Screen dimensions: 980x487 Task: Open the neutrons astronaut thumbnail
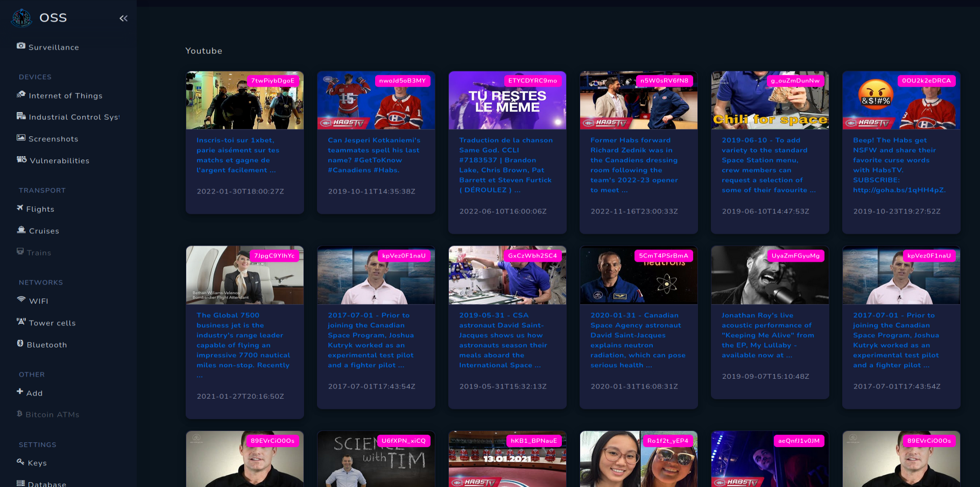(x=639, y=275)
